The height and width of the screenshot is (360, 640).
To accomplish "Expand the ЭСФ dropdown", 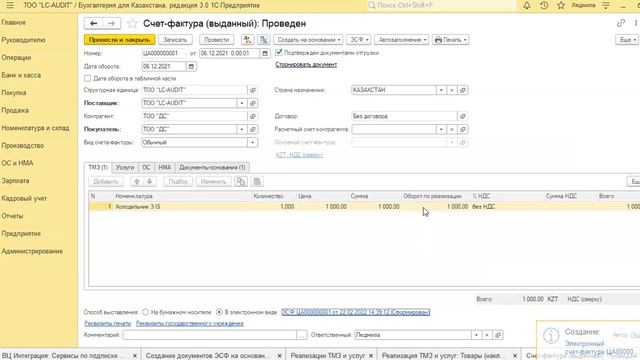I will click(x=359, y=40).
